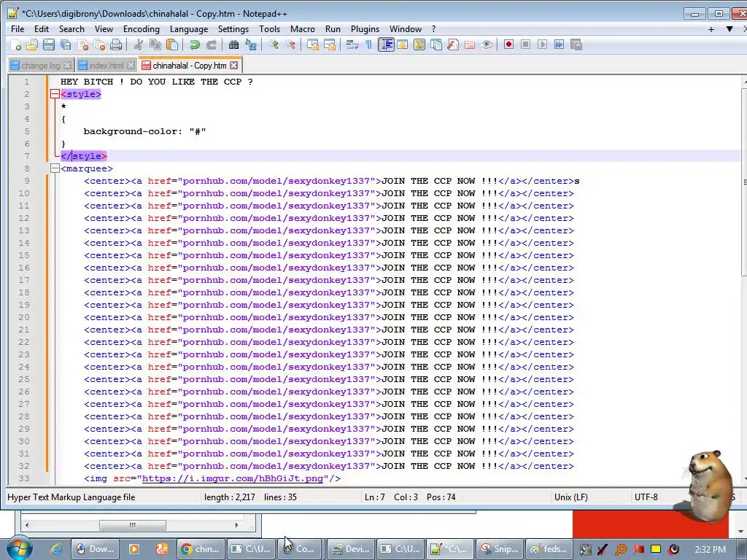Open the Edit menu
Screen dimensions: 747x560
(42, 29)
